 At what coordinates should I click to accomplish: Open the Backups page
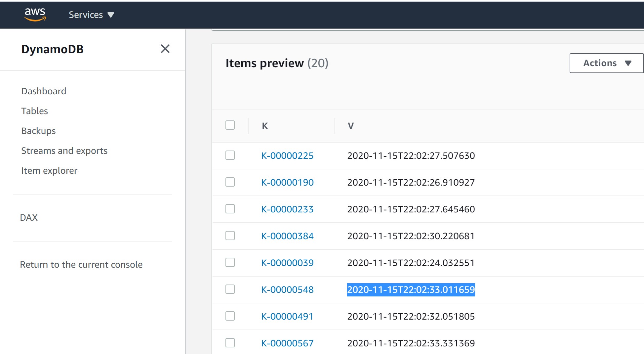[38, 131]
